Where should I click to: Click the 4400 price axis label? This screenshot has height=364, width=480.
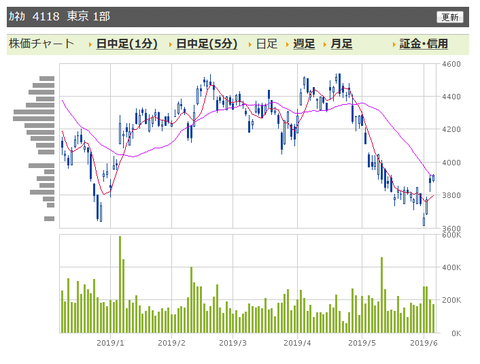[451, 97]
